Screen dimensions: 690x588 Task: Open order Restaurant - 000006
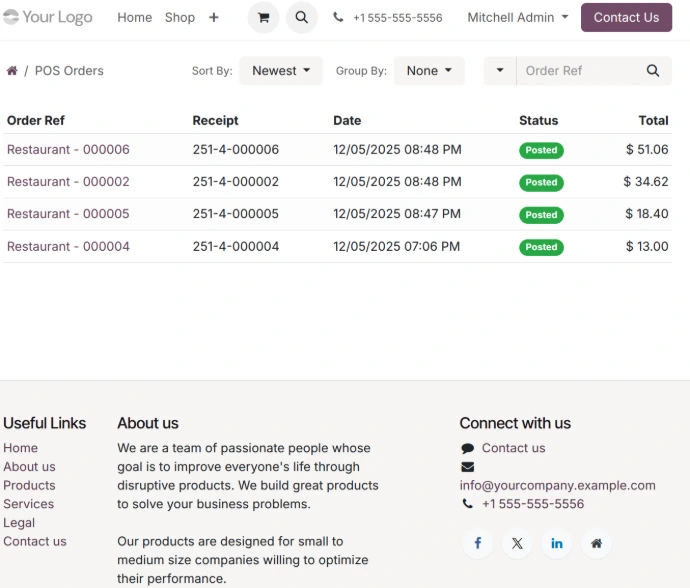68,150
